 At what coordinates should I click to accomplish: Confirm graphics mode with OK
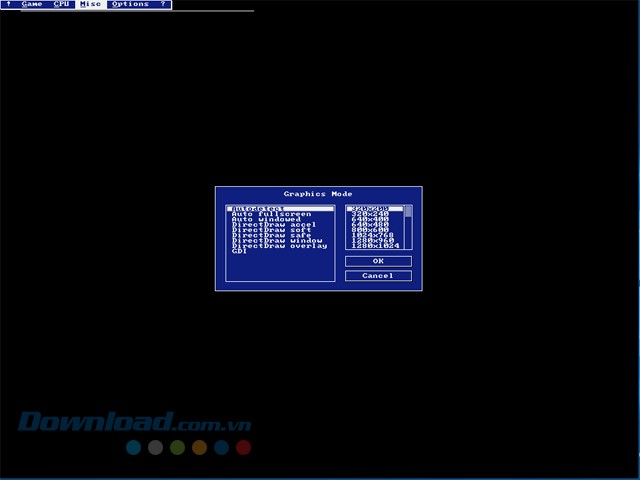[x=378, y=261]
